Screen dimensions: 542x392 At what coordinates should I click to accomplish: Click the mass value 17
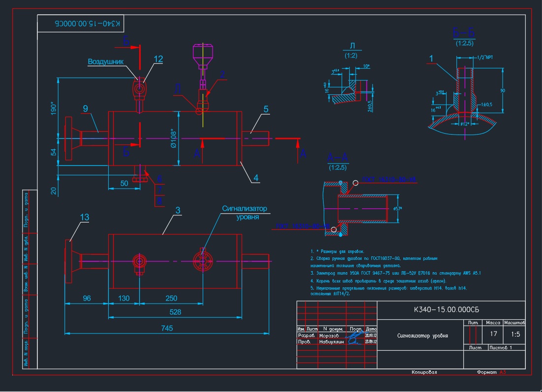(493, 335)
